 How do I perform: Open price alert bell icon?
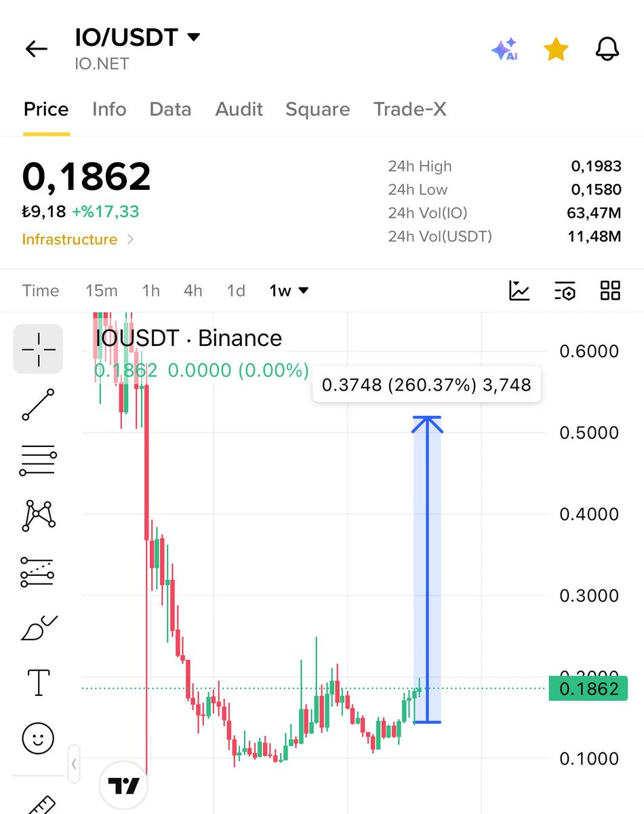pyautogui.click(x=607, y=49)
